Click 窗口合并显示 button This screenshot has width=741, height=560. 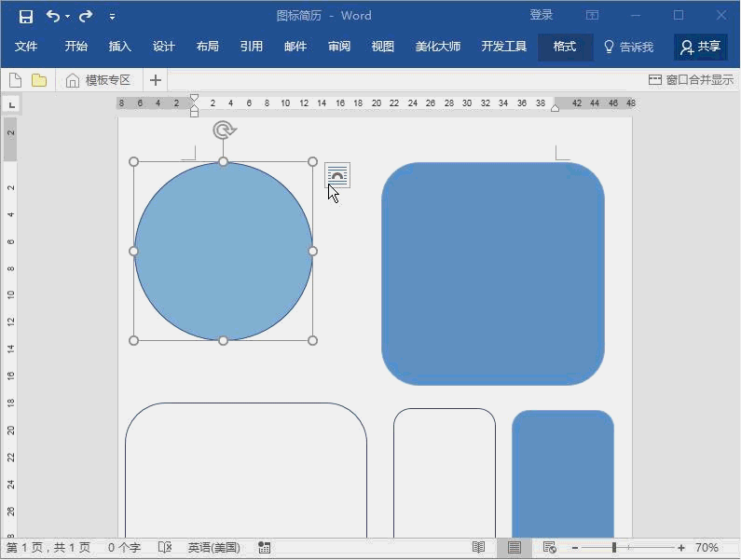tap(691, 79)
